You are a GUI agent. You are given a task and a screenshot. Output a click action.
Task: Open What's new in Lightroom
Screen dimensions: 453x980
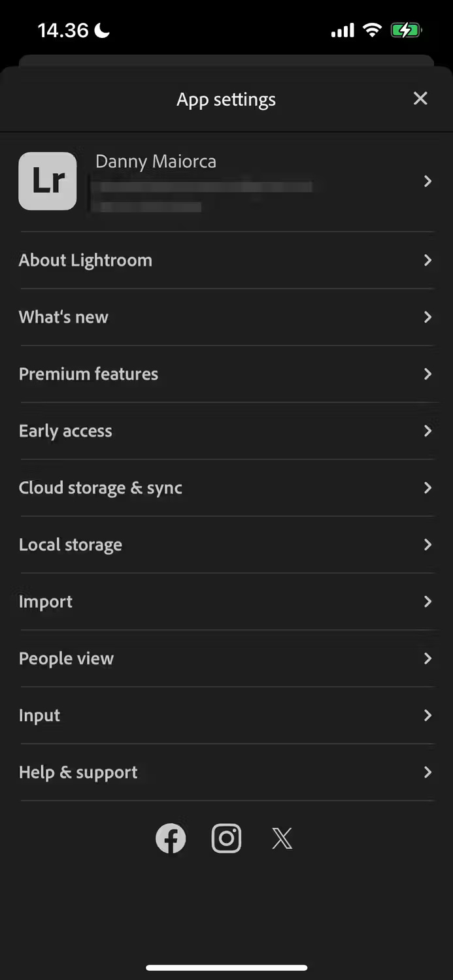[x=226, y=317]
